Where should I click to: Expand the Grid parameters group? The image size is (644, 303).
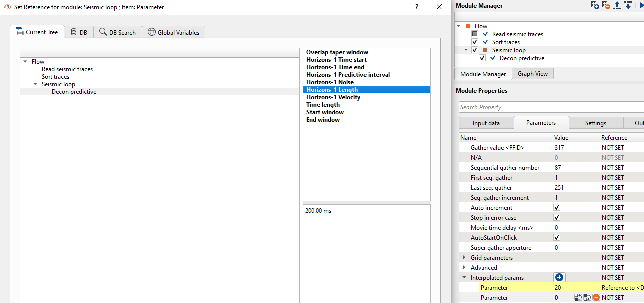pos(464,258)
